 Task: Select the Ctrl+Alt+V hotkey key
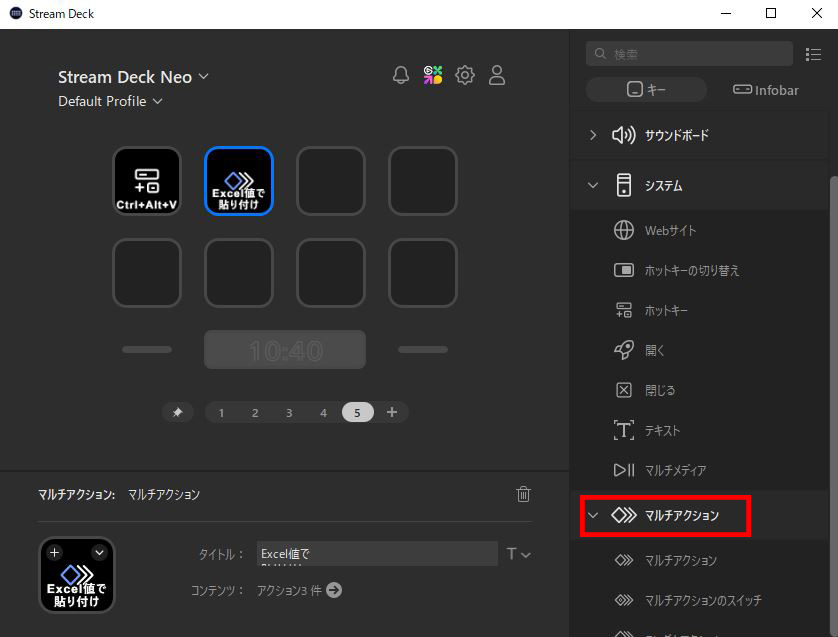coord(147,181)
